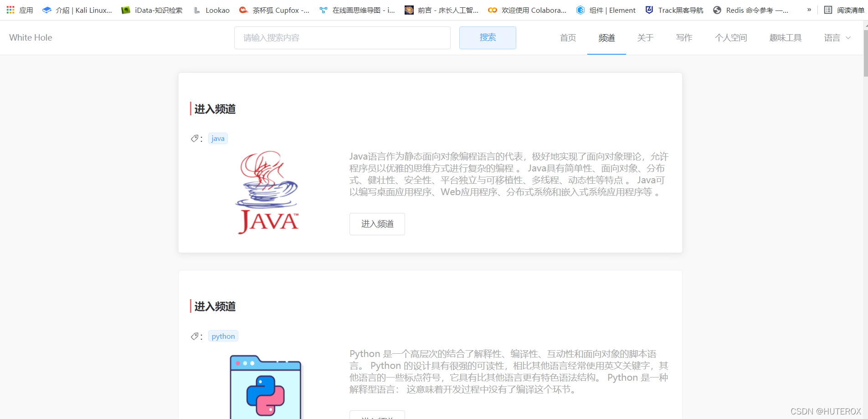This screenshot has width=868, height=419.
Task: Expand the 语言 language dropdown
Action: click(x=837, y=38)
